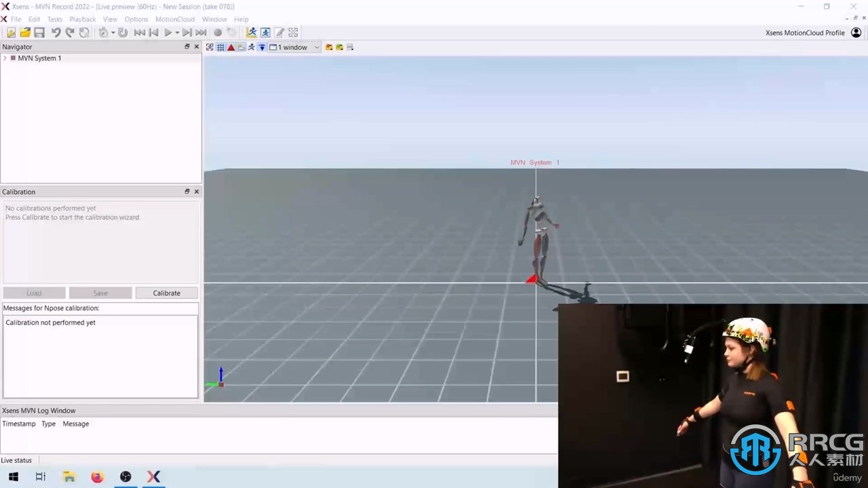
Task: Click the blue running figure icon
Action: pyautogui.click(x=265, y=33)
